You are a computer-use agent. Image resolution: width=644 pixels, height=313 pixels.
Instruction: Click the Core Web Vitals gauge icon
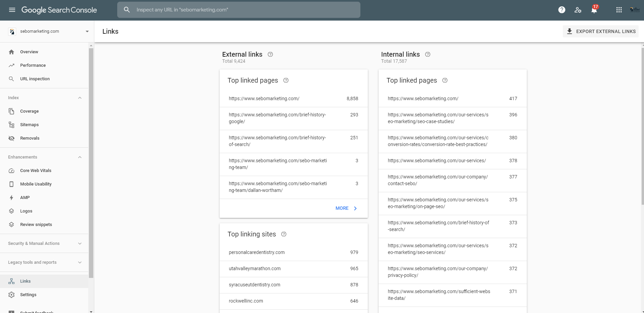point(11,170)
